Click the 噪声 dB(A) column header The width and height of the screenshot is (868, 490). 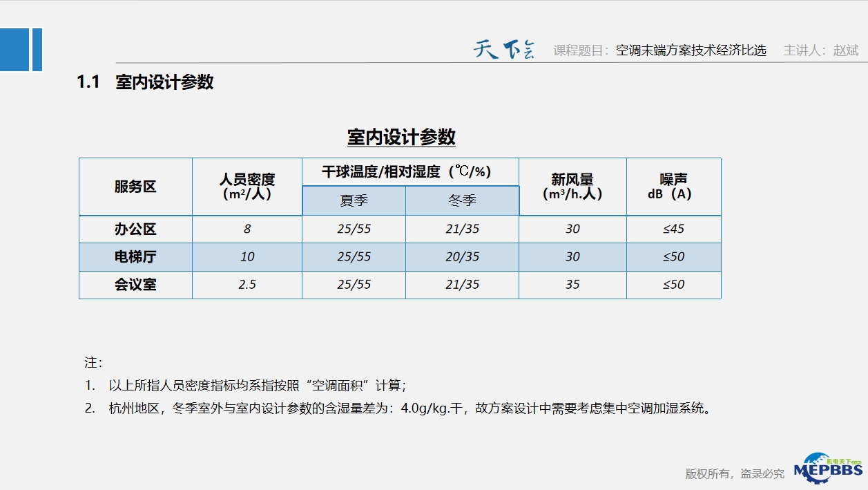click(673, 187)
